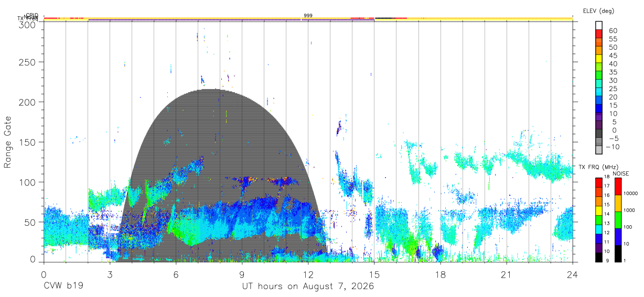Click the 150 tick on the Range Gate axis
The width and height of the screenshot is (644, 297).
click(27, 142)
